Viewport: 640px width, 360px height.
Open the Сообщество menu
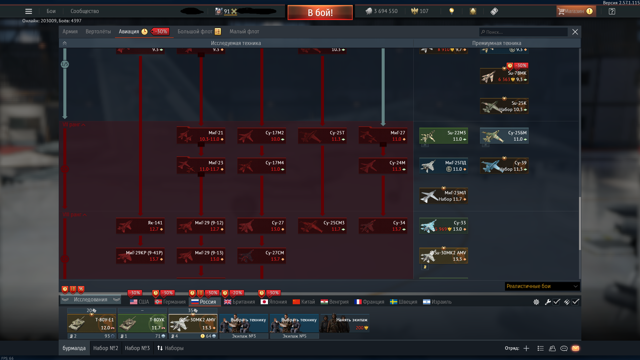coord(84,11)
